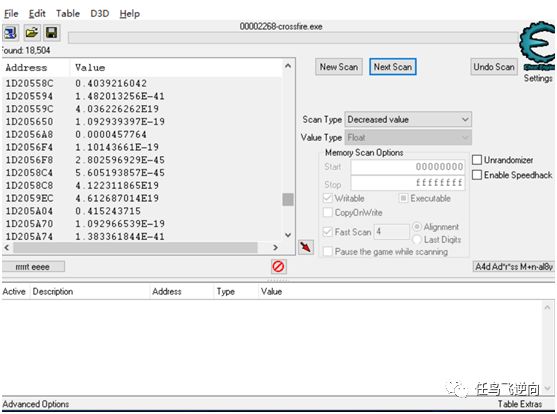Viewport: 557px width, 414px height.
Task: Toggle the Writable checkbox
Action: [328, 198]
